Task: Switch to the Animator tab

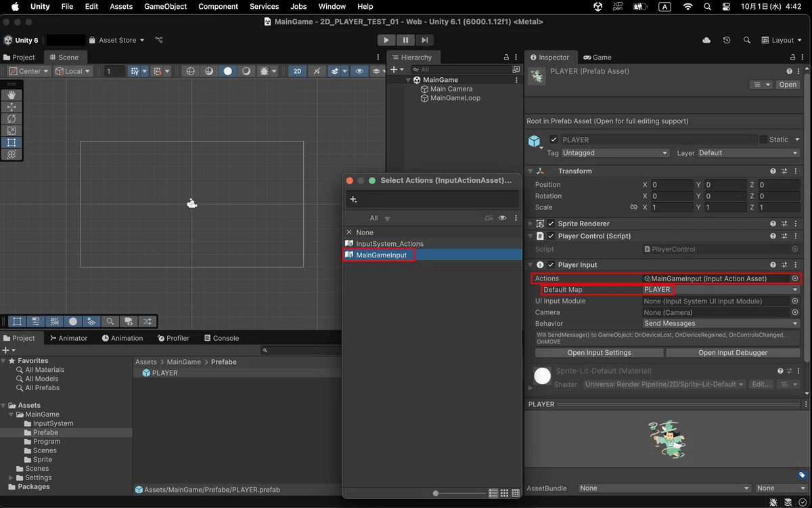Action: 69,338
